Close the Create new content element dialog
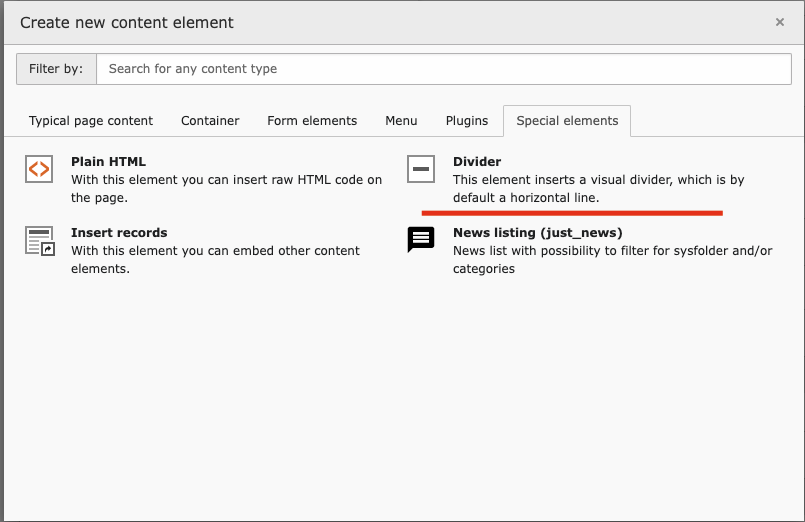Screen dimensions: 805x522 click(x=780, y=22)
